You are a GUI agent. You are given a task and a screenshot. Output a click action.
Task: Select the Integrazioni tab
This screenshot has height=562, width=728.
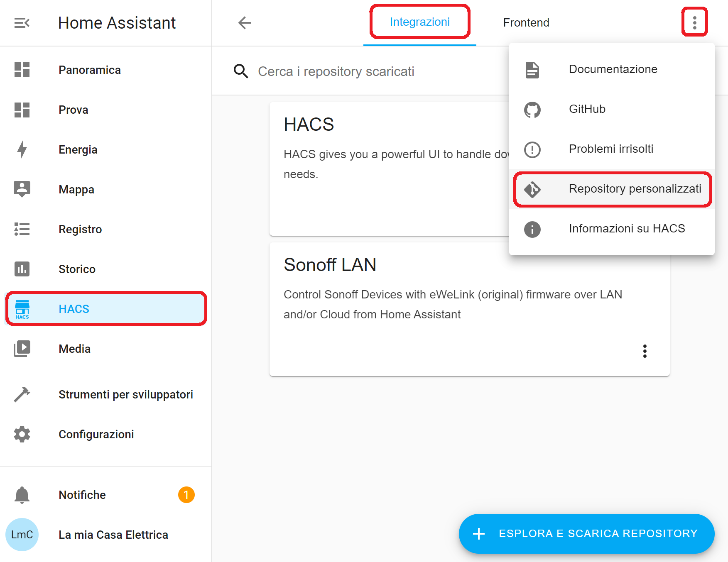coord(419,22)
